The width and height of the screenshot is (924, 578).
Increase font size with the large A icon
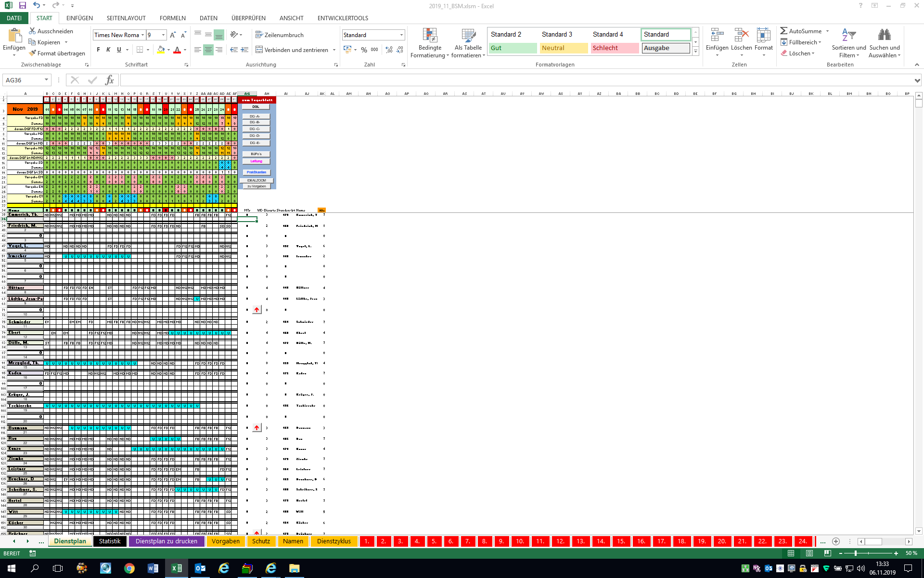click(173, 35)
